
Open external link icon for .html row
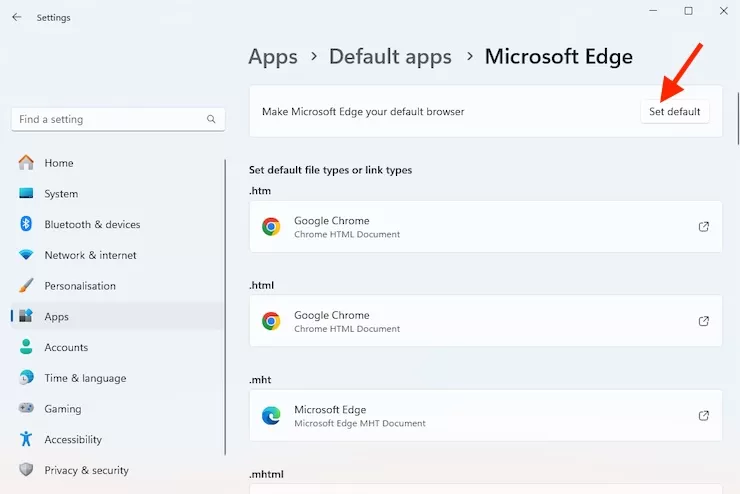(x=704, y=321)
